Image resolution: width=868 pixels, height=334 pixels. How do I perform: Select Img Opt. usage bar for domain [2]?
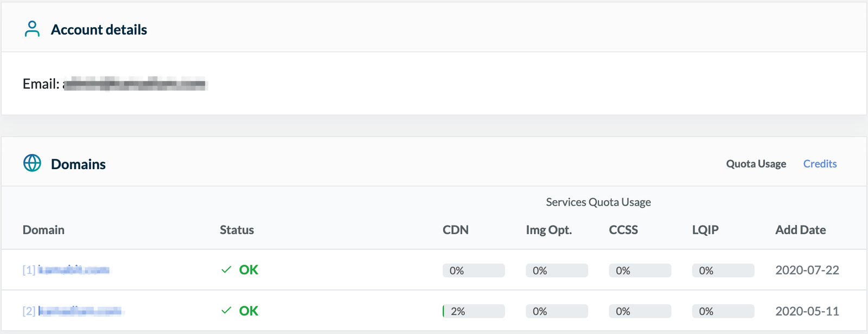tap(557, 311)
